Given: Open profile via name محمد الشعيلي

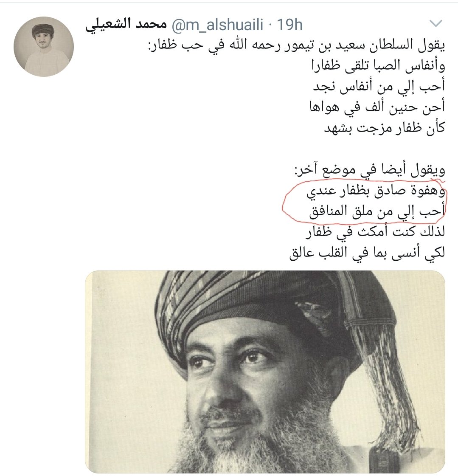Looking at the screenshot, I should coord(126,24).
